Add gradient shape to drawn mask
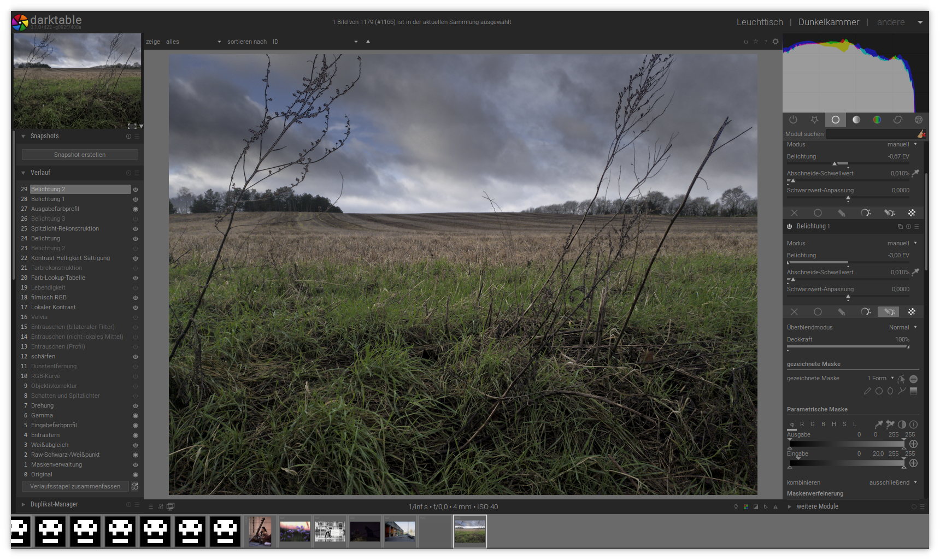The height and width of the screenshot is (560, 940). click(913, 391)
